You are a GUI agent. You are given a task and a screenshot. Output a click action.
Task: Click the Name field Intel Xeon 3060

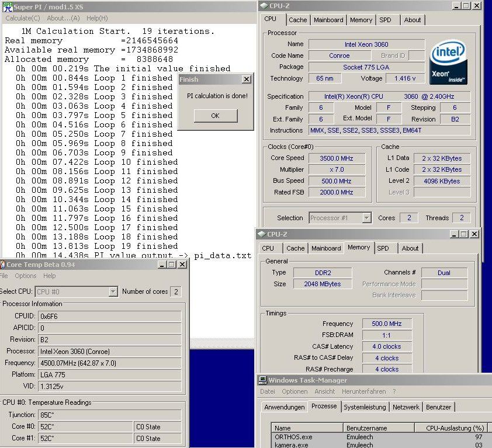[366, 44]
